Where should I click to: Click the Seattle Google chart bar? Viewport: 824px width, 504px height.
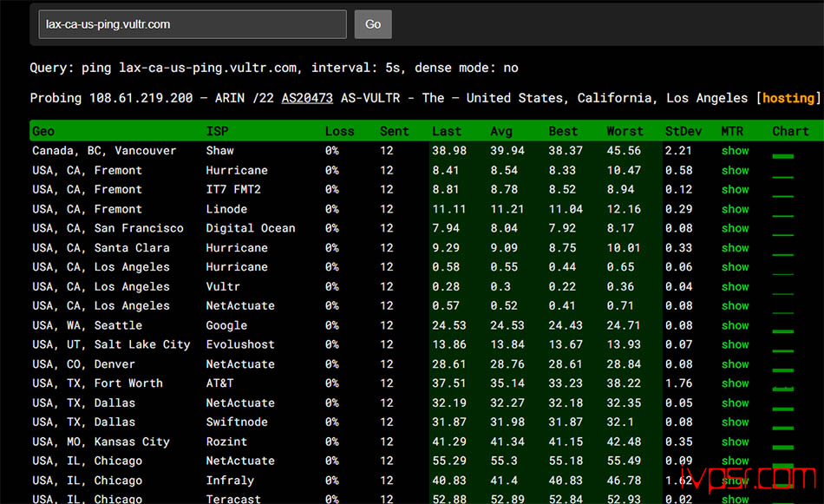point(783,331)
